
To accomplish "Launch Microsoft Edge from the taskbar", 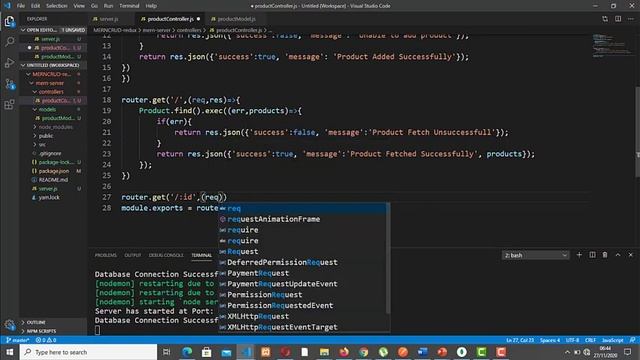I will click(187, 352).
